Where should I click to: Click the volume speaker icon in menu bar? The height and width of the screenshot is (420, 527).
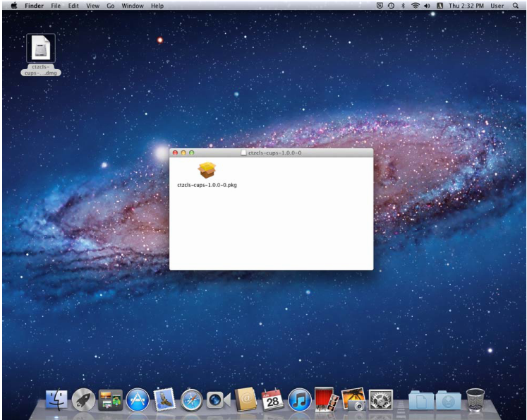click(428, 6)
